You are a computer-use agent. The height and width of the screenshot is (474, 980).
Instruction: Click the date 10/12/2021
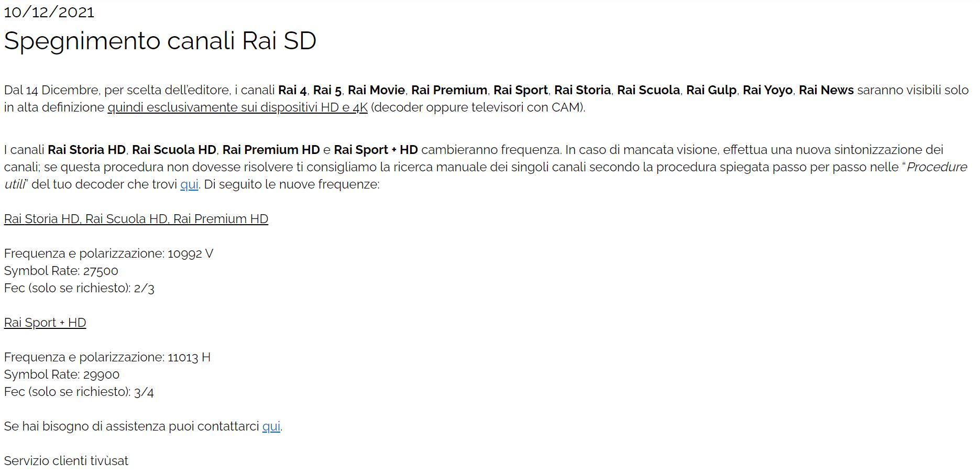coord(49,12)
